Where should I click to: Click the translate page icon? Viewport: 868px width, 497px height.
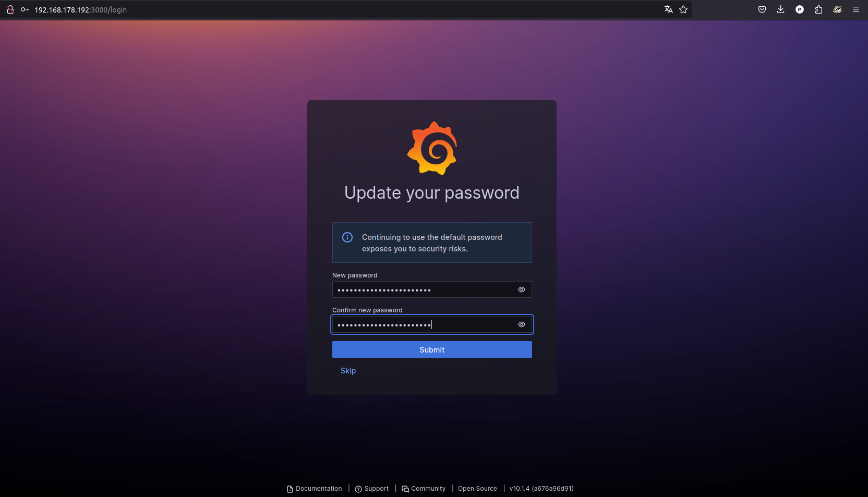tap(668, 9)
